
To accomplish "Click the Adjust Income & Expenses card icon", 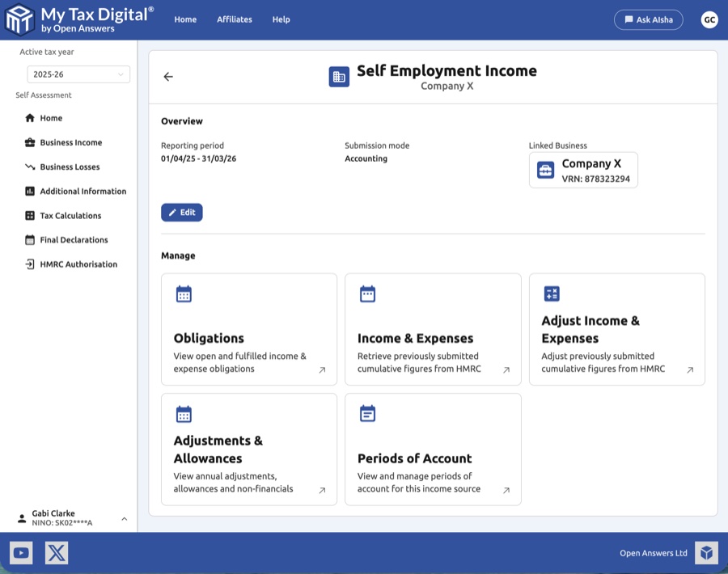I will (x=551, y=293).
